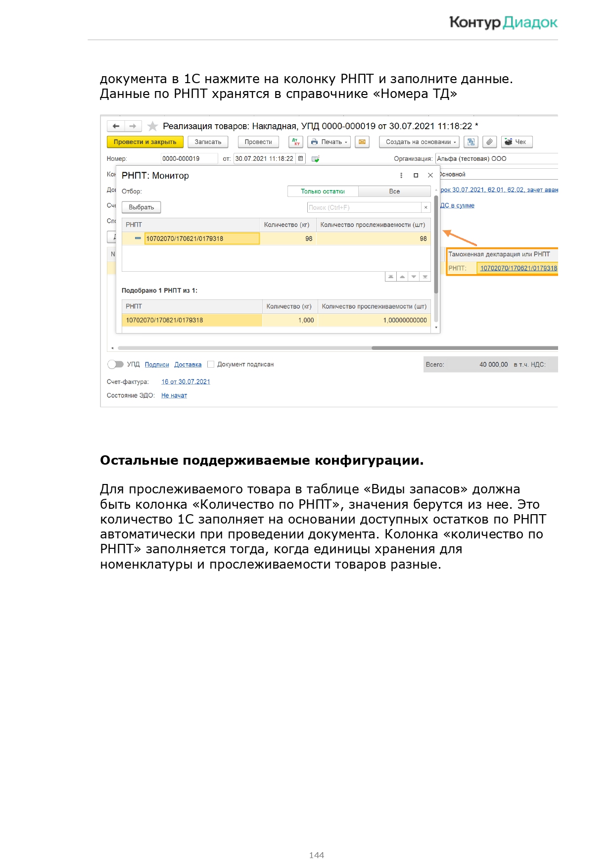The height and width of the screenshot is (868, 614).
Task: Check the Документ подписан checkbox
Action: click(211, 364)
